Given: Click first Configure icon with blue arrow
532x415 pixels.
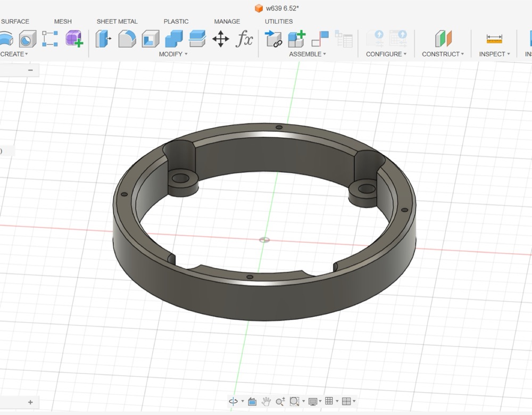Looking at the screenshot, I should click(x=375, y=39).
